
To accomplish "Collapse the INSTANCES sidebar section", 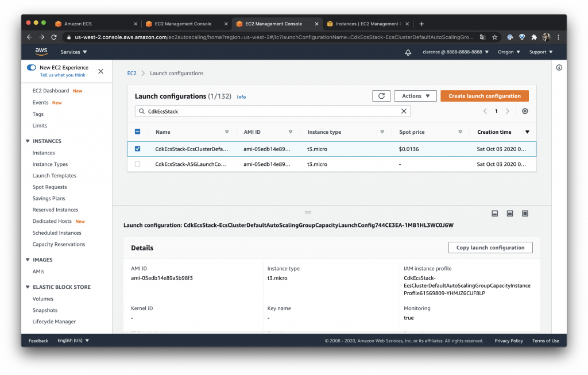I will pyautogui.click(x=28, y=141).
